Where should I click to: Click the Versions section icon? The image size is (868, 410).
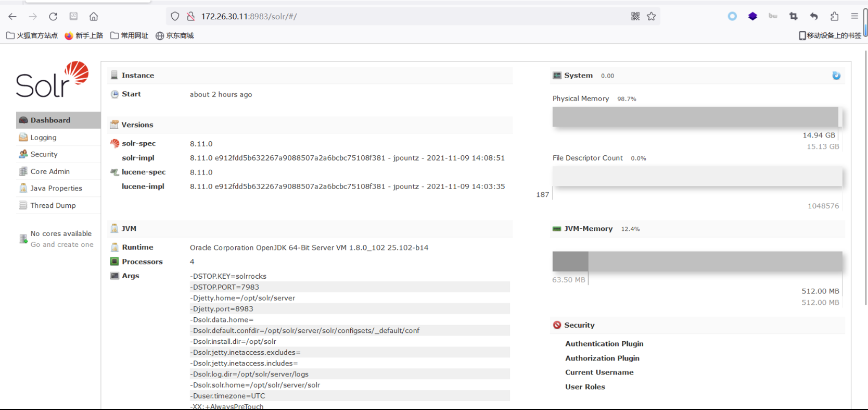(x=114, y=125)
